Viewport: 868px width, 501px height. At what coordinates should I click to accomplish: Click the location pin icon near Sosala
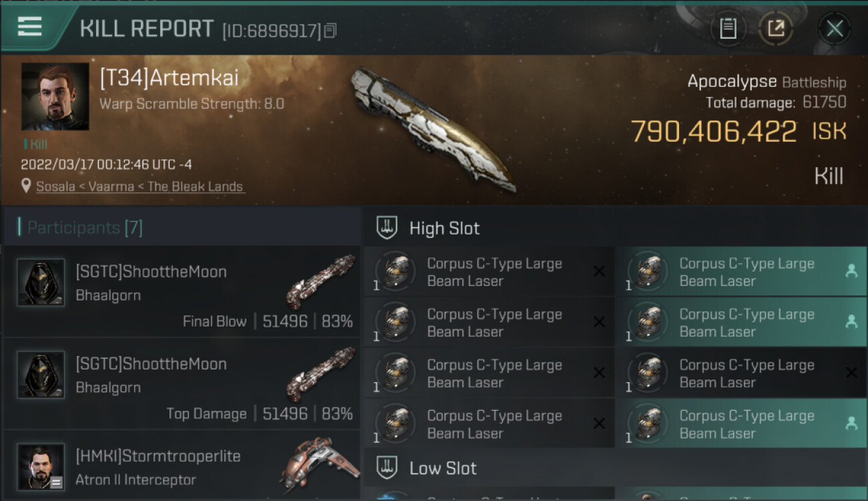pos(26,186)
